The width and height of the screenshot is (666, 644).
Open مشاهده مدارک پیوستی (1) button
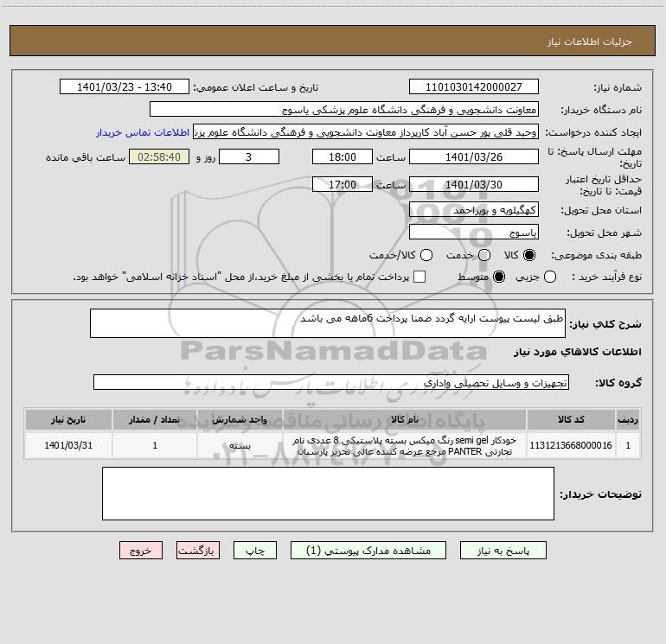[368, 551]
